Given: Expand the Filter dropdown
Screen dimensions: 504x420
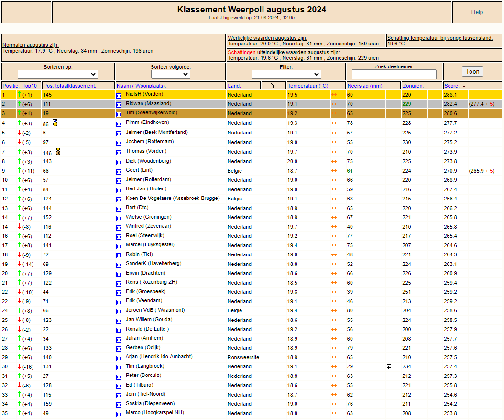Looking at the screenshot, I should click(x=286, y=74).
